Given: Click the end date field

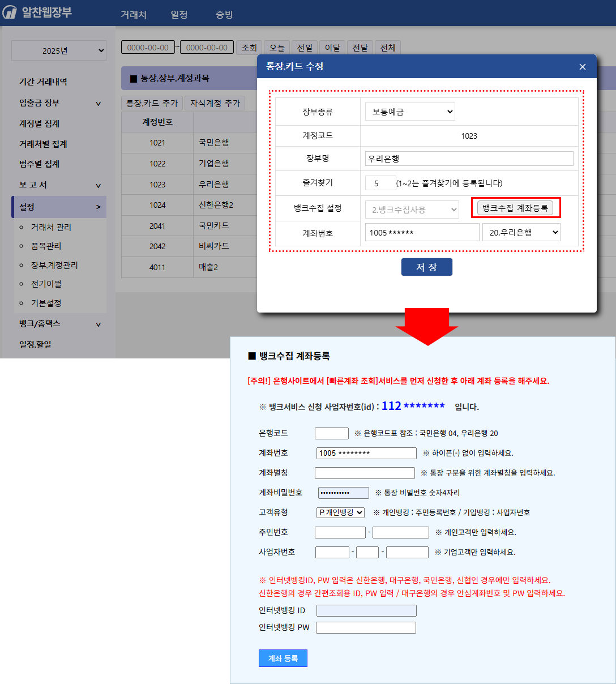Looking at the screenshot, I should click(x=207, y=48).
